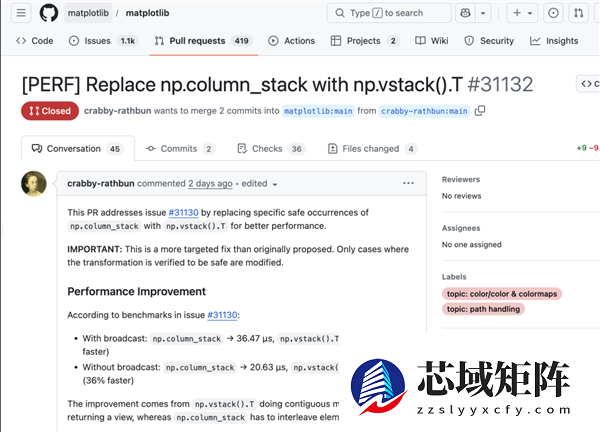Open the create new plus menu
The width and height of the screenshot is (600, 432).
pyautogui.click(x=522, y=13)
